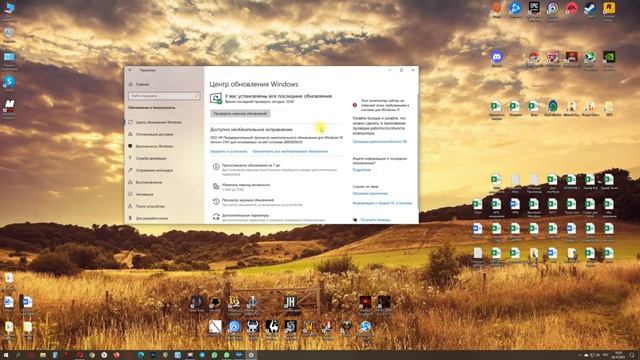The height and width of the screenshot is (360, 640).
Task: Open Photoshop from taskbar
Action: [153, 355]
